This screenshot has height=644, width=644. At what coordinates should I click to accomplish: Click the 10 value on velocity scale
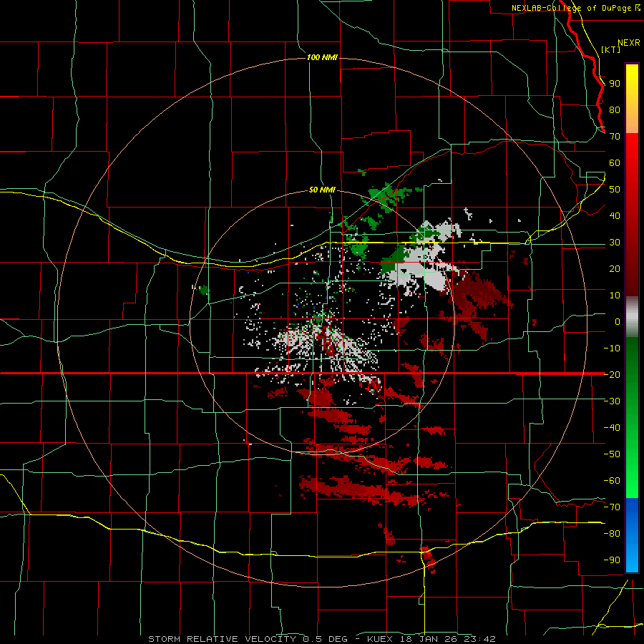(x=615, y=296)
